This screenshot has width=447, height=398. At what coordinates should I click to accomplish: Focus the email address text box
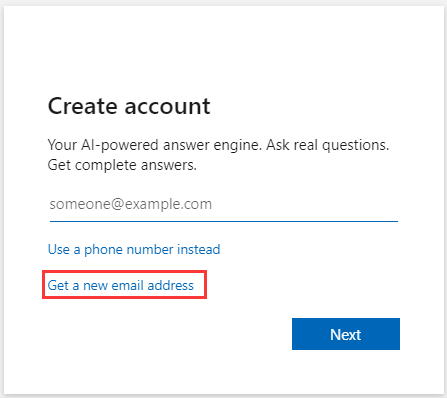(224, 204)
